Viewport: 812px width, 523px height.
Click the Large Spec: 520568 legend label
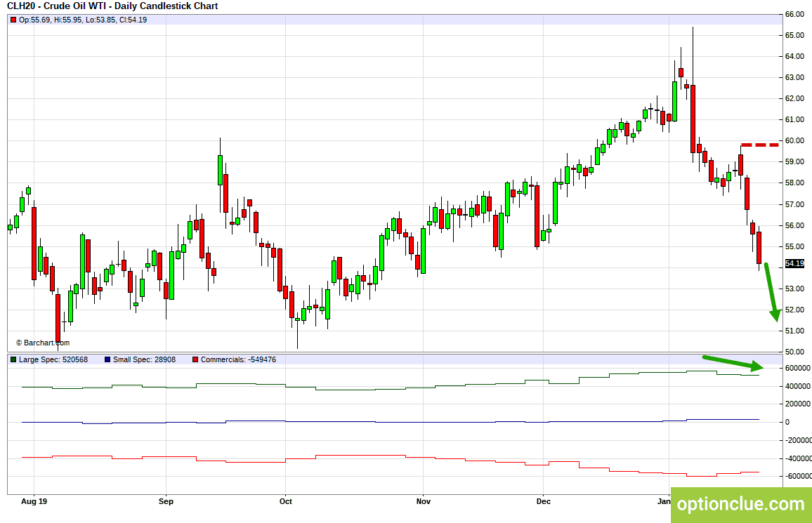53,359
